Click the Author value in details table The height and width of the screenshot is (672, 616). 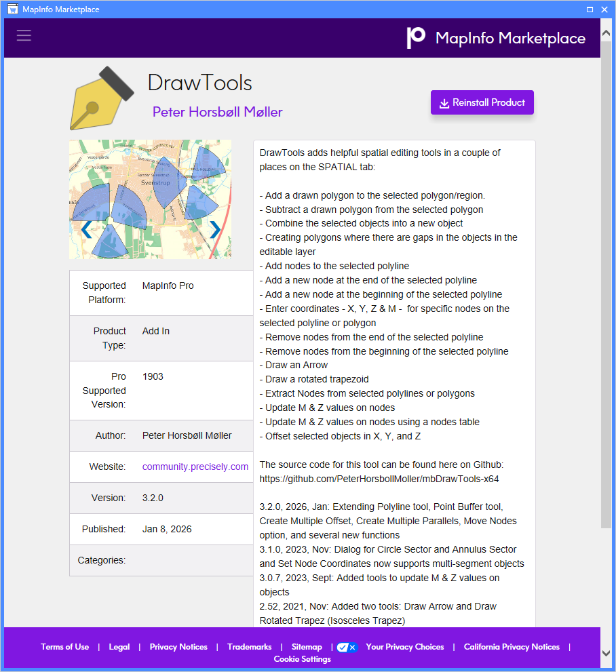pos(187,435)
